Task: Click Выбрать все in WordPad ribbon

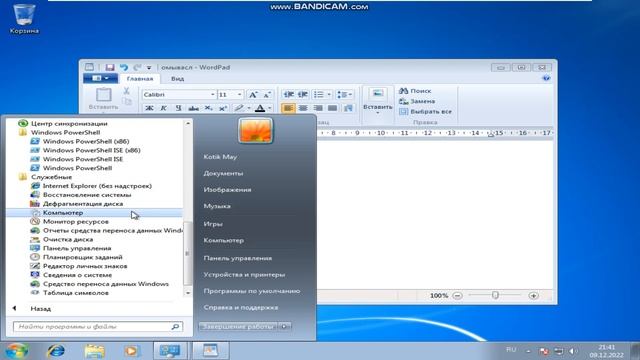Action: point(425,111)
